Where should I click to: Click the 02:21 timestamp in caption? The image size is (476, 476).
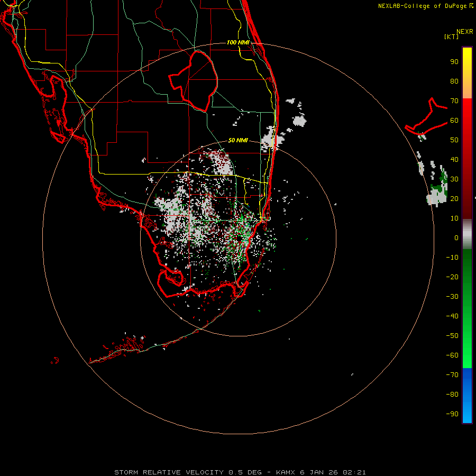coord(354,472)
